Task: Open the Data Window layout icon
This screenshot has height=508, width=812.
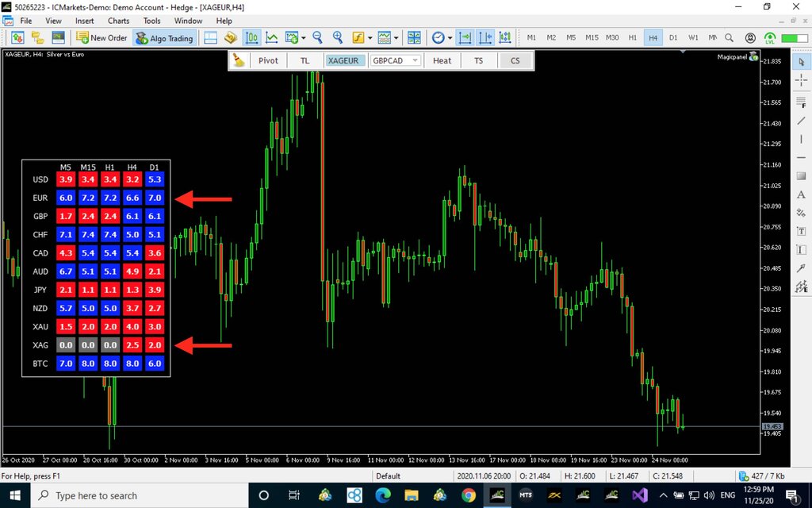Action: tap(210, 38)
